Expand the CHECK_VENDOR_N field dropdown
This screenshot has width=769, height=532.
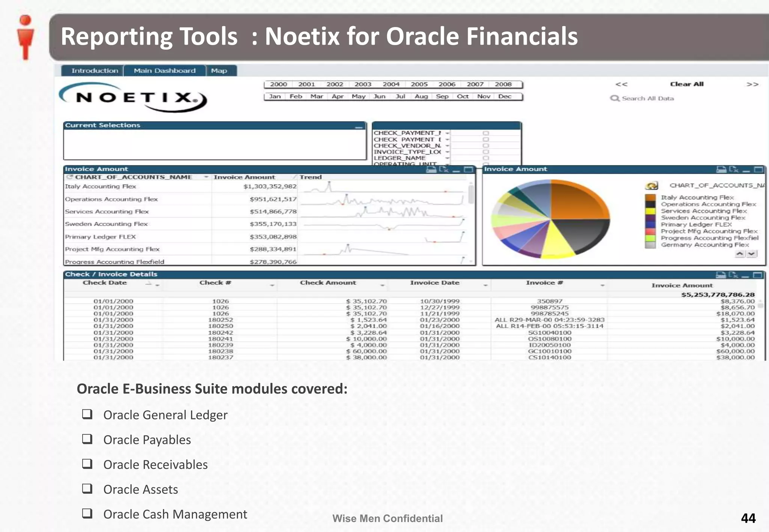(447, 146)
